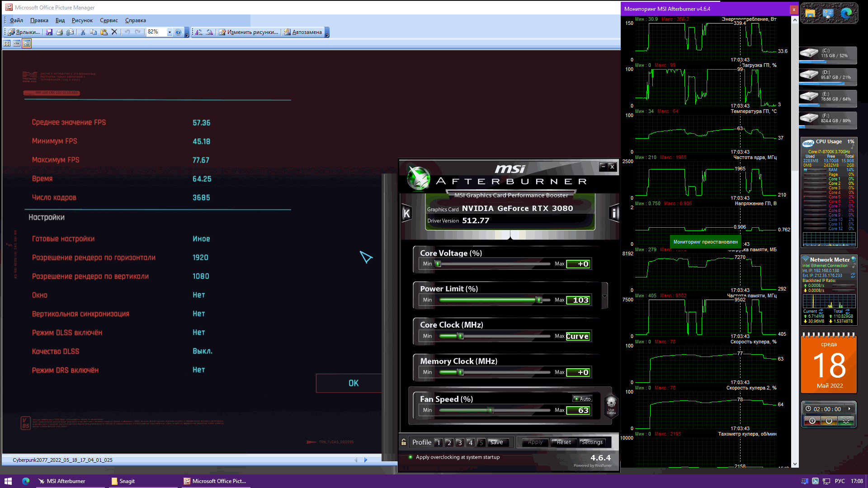Open the 82% zoom level dropdown
Image resolution: width=868 pixels, height=488 pixels.
170,32
